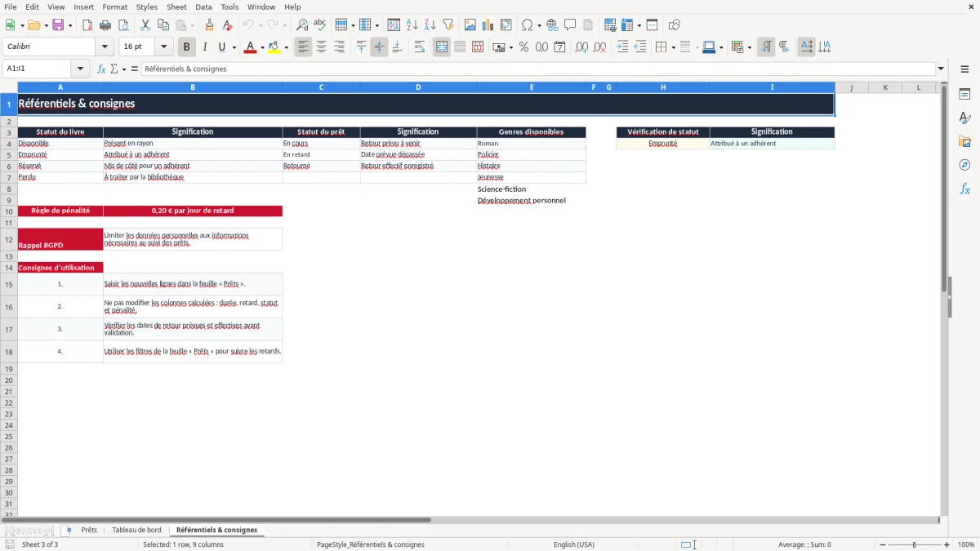Activate Clone Formatting paintbrush
The image size is (980, 551).
[x=209, y=25]
